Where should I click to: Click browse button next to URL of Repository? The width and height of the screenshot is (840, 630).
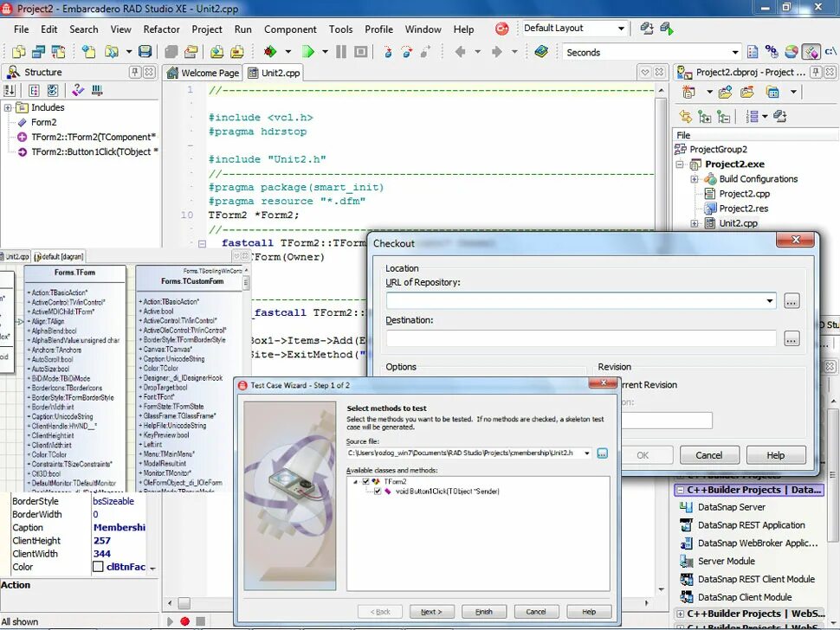(x=792, y=301)
